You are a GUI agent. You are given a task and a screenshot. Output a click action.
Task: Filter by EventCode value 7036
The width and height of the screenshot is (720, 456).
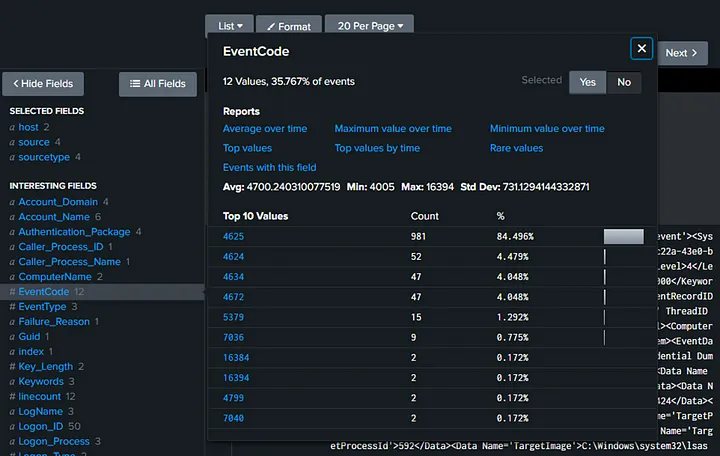[x=233, y=338]
